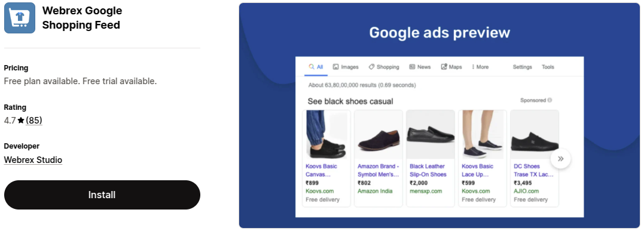This screenshot has height=231, width=644.
Task: Click the Free plan available pricing text
Action: click(81, 81)
